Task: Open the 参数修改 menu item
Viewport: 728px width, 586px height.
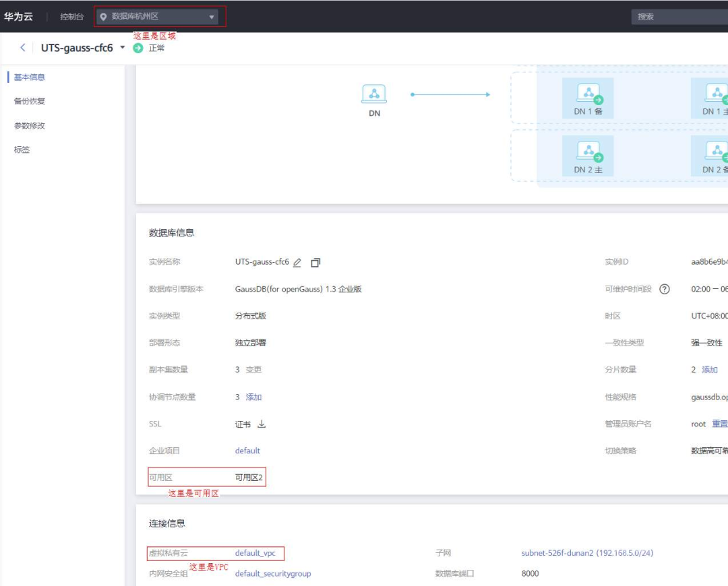Action: 29,125
